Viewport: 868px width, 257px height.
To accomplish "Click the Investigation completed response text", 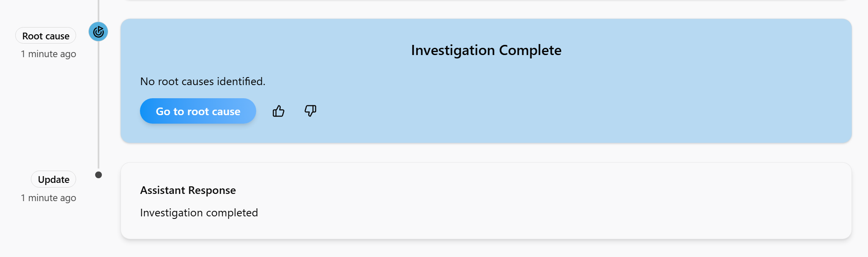I will [199, 213].
